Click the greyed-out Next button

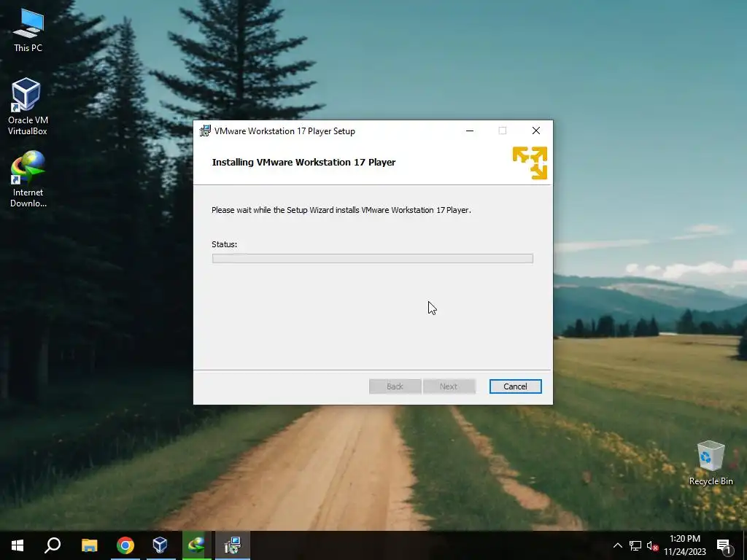pos(449,386)
